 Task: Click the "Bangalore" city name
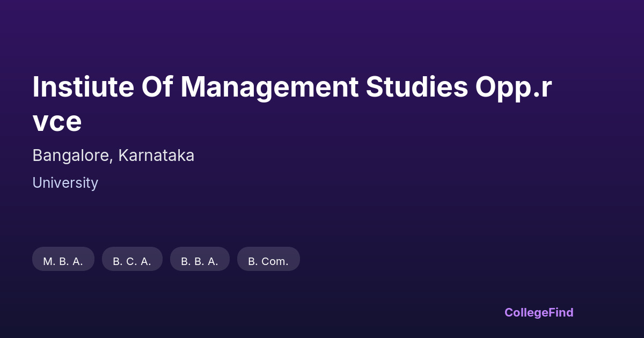(71, 156)
